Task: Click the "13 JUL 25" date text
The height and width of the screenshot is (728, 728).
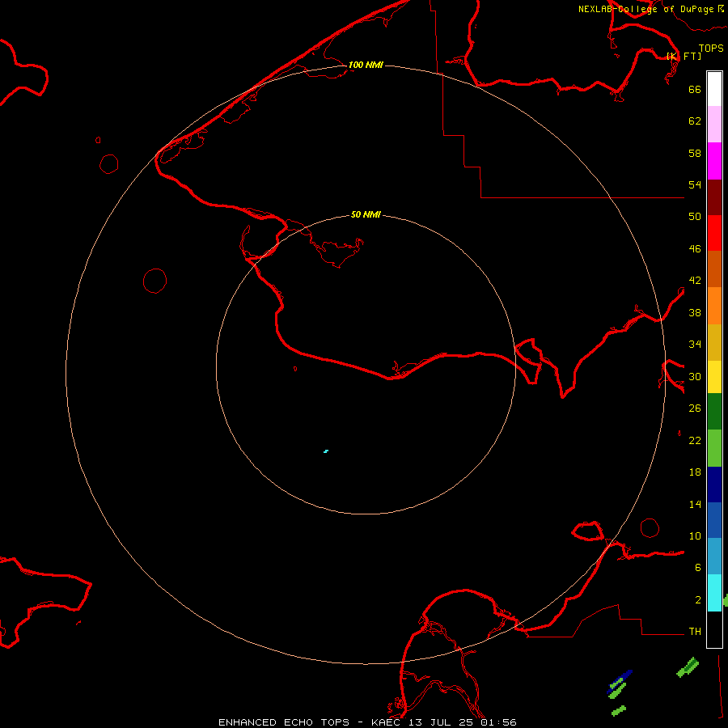Action: coord(442,722)
